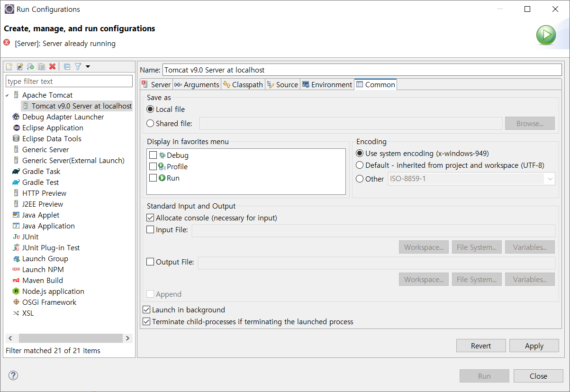Select Use system encoding (x-windows-949)
The height and width of the screenshot is (392, 570).
point(360,153)
